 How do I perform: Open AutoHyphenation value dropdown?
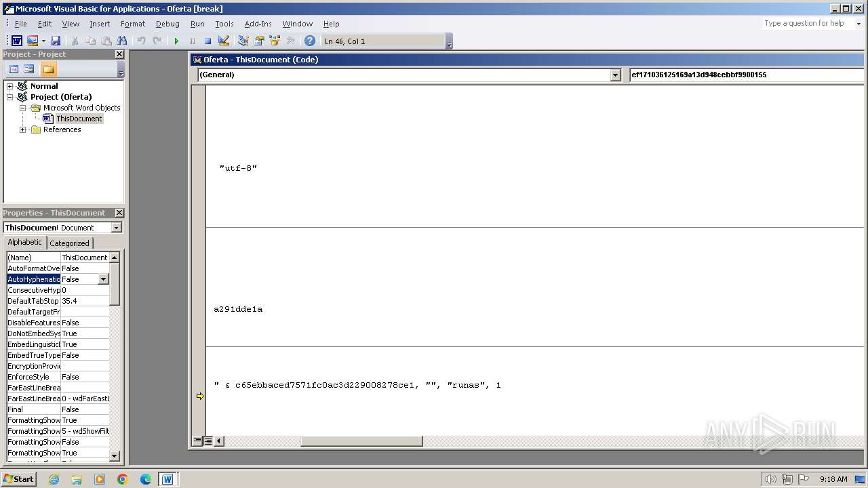pos(103,279)
